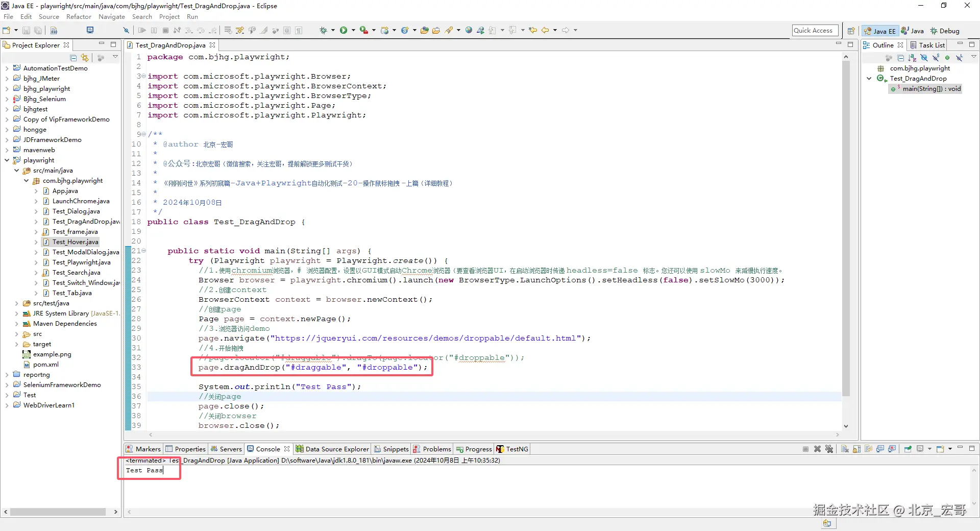Screen dimensions: 980x531
Task: Open the Debug button dropdown arrow
Action: (333, 30)
